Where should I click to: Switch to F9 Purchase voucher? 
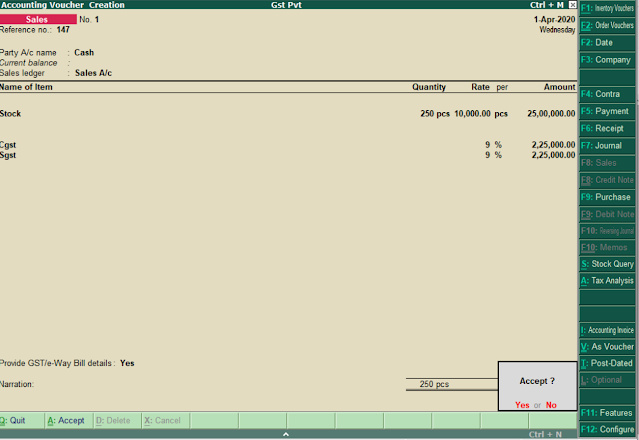click(607, 197)
